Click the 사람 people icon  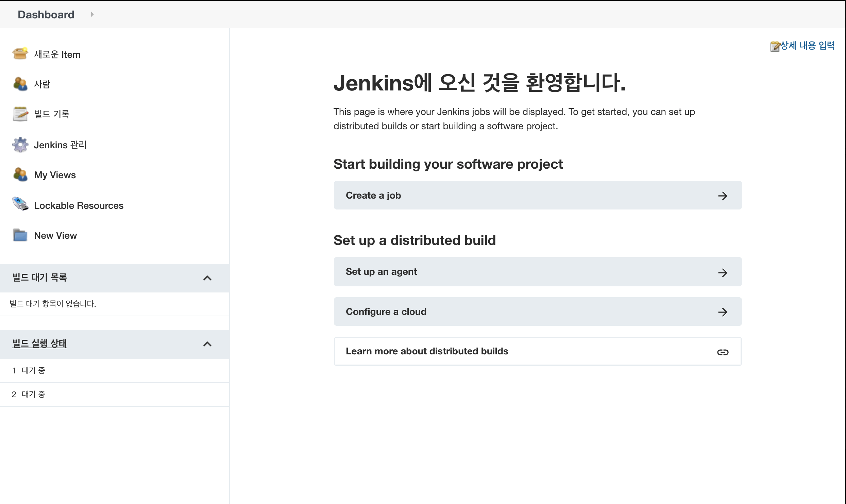(20, 84)
